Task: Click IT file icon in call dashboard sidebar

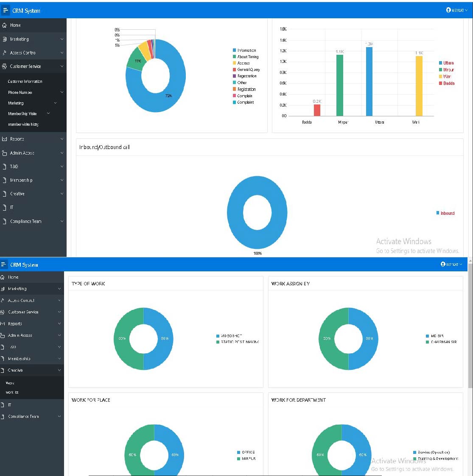Action: (4, 207)
